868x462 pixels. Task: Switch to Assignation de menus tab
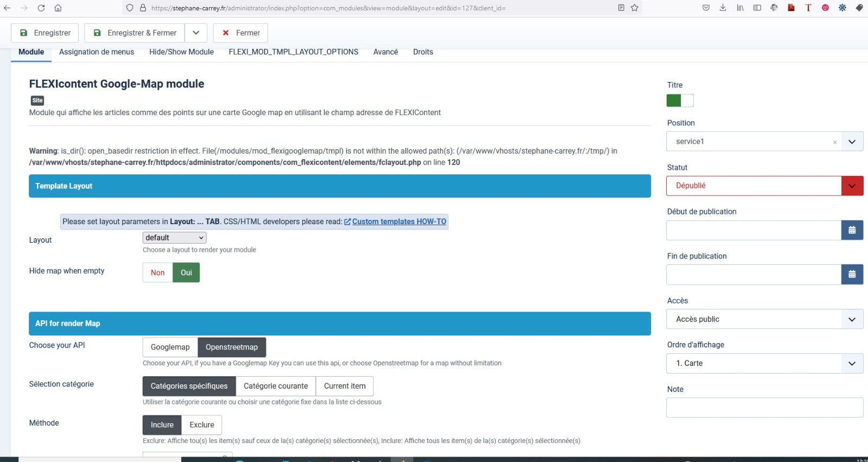point(97,52)
